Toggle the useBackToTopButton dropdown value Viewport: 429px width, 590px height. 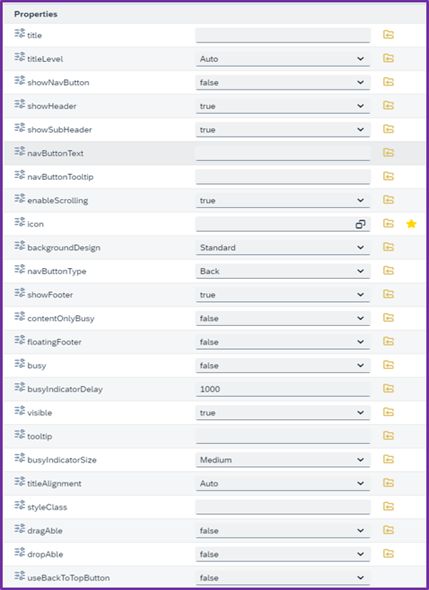coord(283,578)
